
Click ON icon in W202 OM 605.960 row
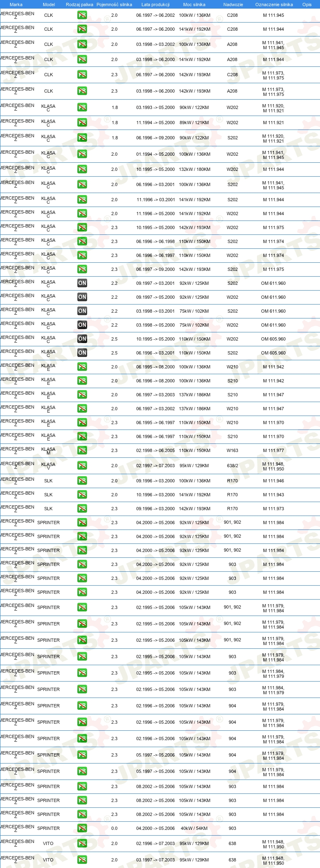82,339
